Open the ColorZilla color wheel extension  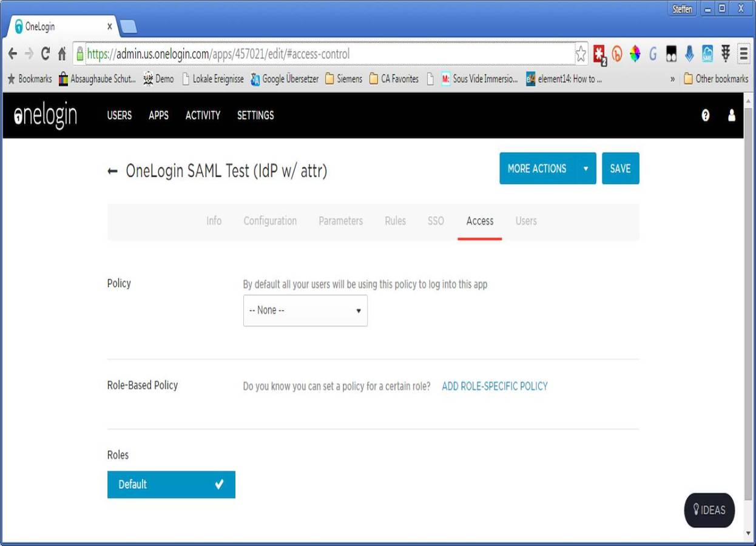point(635,53)
